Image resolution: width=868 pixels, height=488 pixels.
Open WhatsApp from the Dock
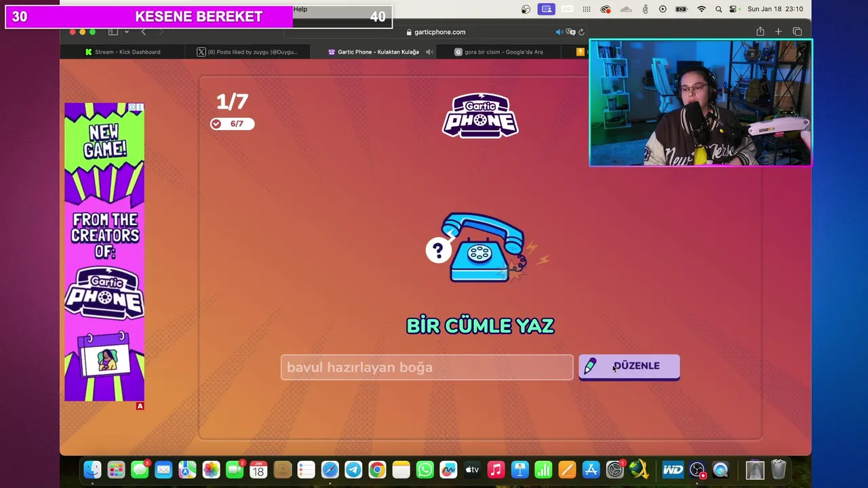tap(425, 470)
